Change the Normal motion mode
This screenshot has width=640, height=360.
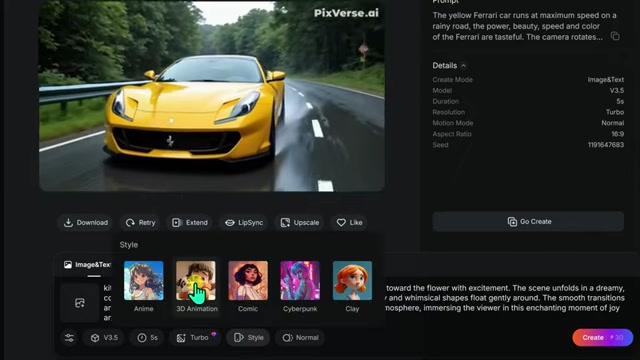[300, 338]
